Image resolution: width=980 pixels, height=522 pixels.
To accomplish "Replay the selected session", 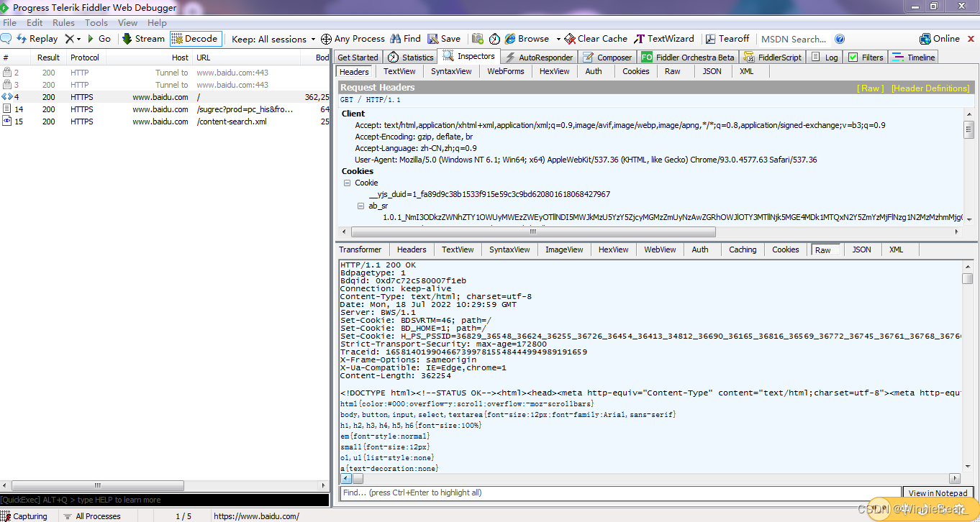I will [x=37, y=39].
